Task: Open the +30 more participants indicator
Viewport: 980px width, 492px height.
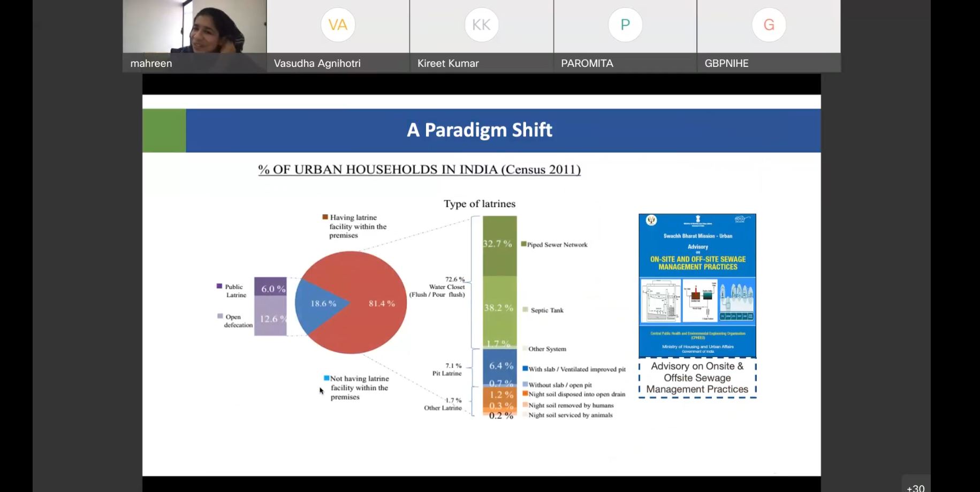Action: 915,486
